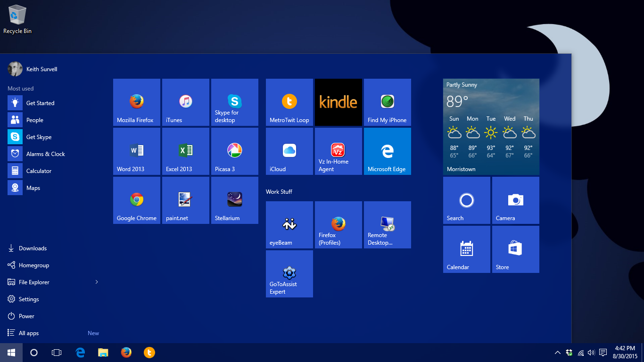Image resolution: width=644 pixels, height=362 pixels.
Task: Launch the Remote Desktop tile
Action: (x=388, y=225)
